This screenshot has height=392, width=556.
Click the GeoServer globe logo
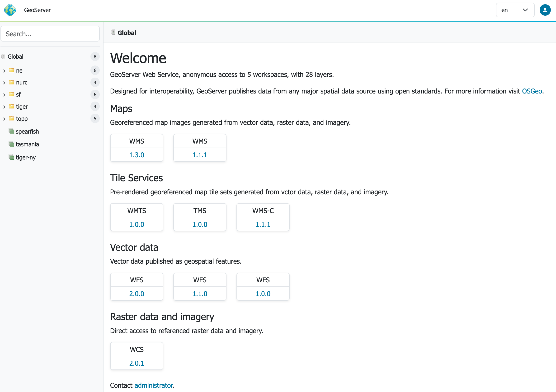[x=10, y=10]
